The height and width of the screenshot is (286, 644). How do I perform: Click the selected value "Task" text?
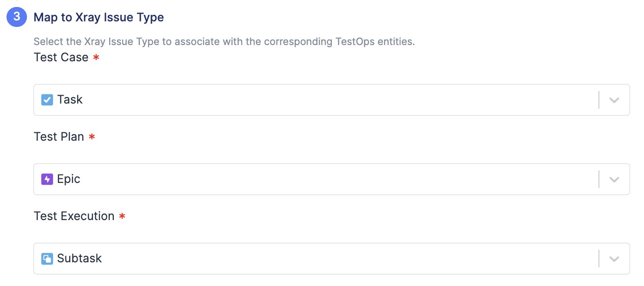(x=70, y=100)
